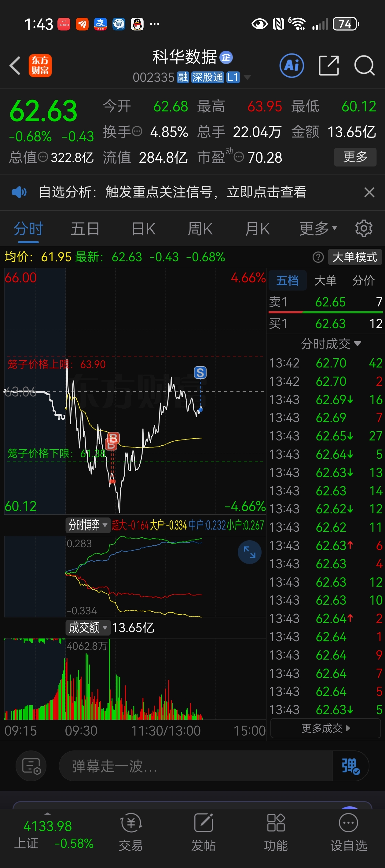Tap the question mark help icon
Screen dimensions: 385x868
[x=318, y=257]
